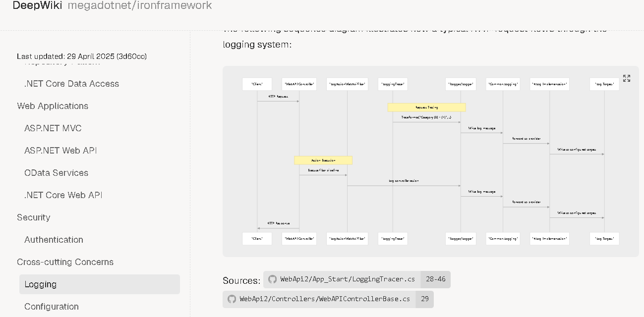The image size is (644, 317).
Task: Click GitHub icon beside WebAPIControllerBase.cs source
Action: click(x=232, y=299)
